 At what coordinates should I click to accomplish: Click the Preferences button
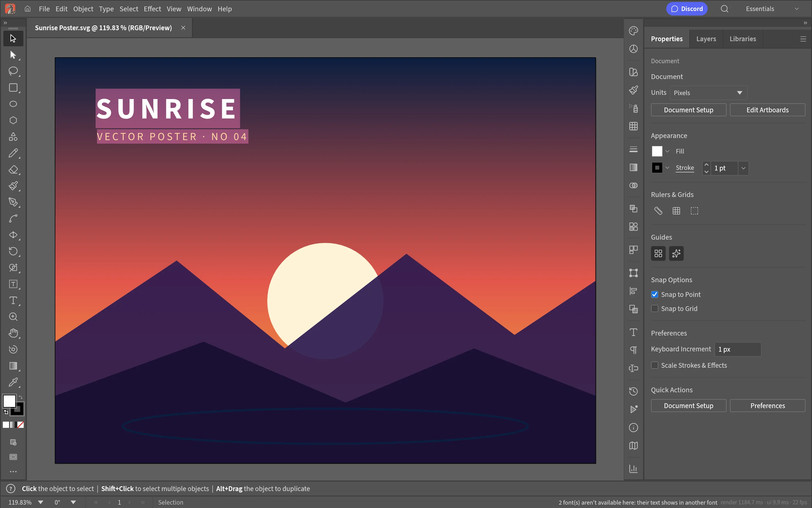(x=768, y=406)
